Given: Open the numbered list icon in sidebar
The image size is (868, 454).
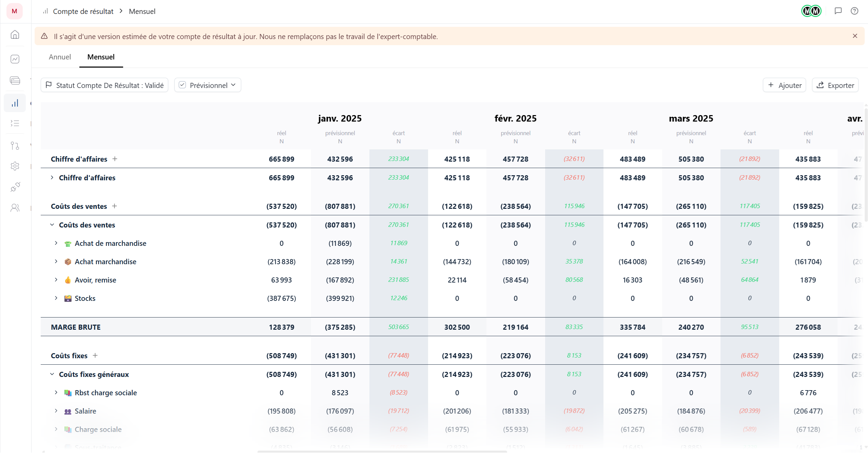Looking at the screenshot, I should (x=15, y=123).
